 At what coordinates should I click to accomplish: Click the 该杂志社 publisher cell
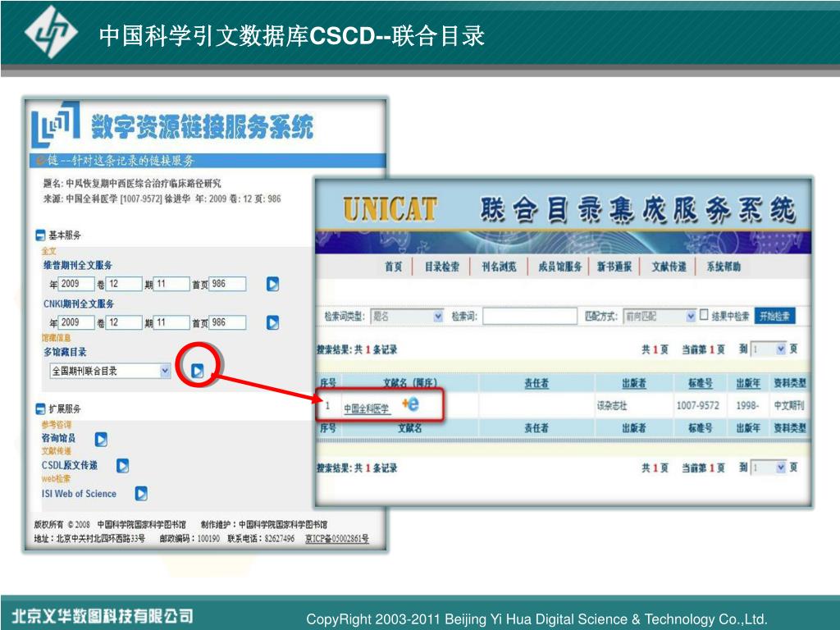[612, 405]
